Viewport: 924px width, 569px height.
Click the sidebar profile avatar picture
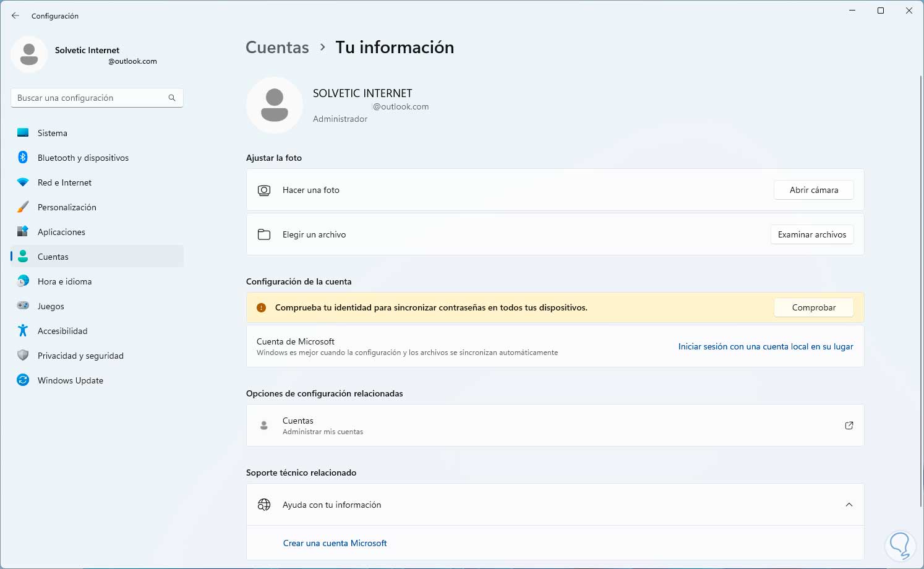point(29,54)
